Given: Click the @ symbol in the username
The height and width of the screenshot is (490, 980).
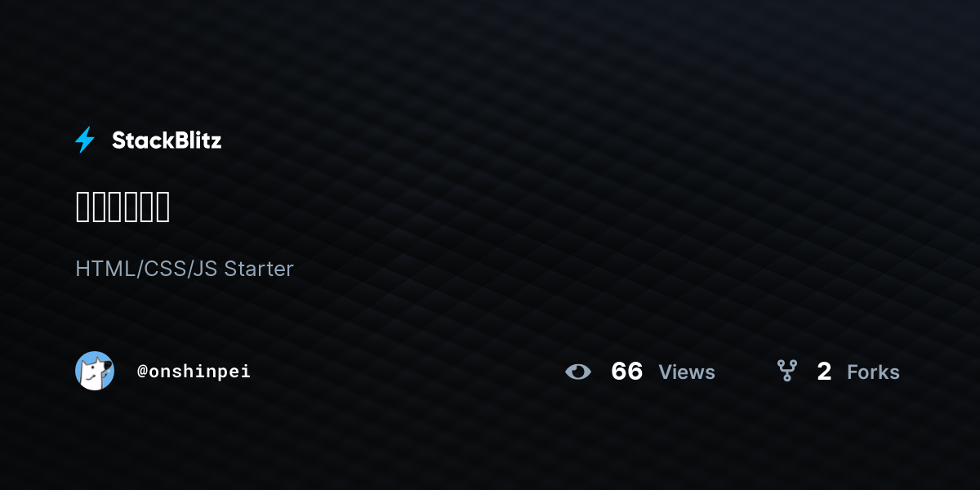Looking at the screenshot, I should tap(142, 372).
